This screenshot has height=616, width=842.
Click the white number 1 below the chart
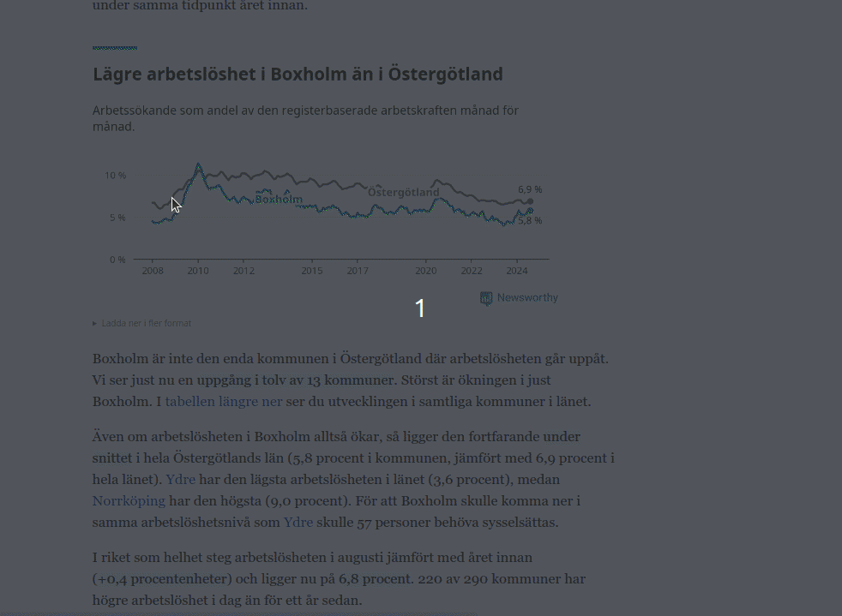point(420,308)
